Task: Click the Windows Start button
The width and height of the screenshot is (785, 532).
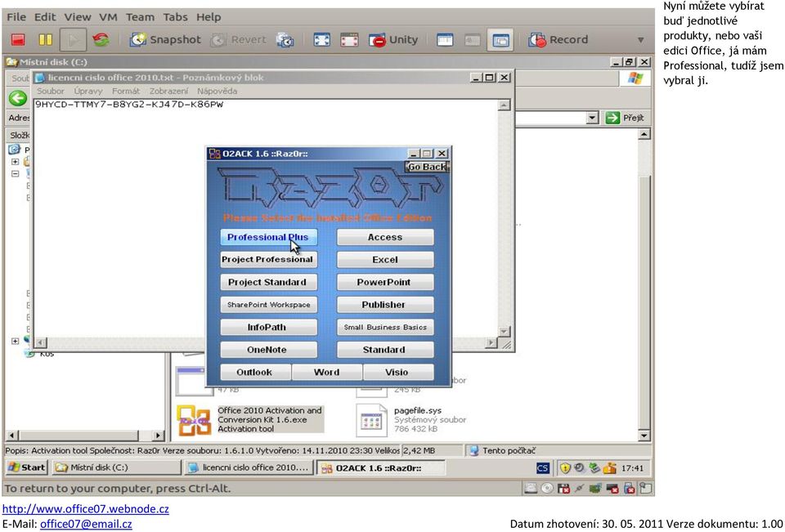Action: pyautogui.click(x=26, y=467)
